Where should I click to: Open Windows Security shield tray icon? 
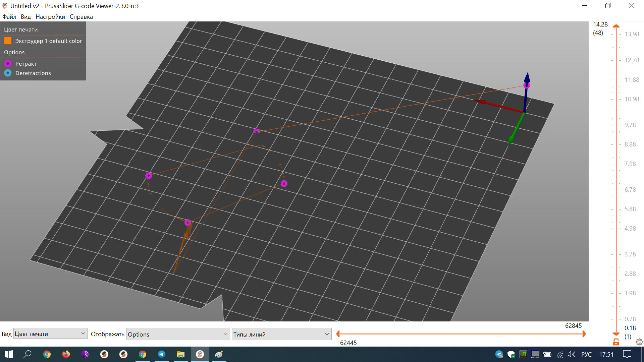click(511, 354)
